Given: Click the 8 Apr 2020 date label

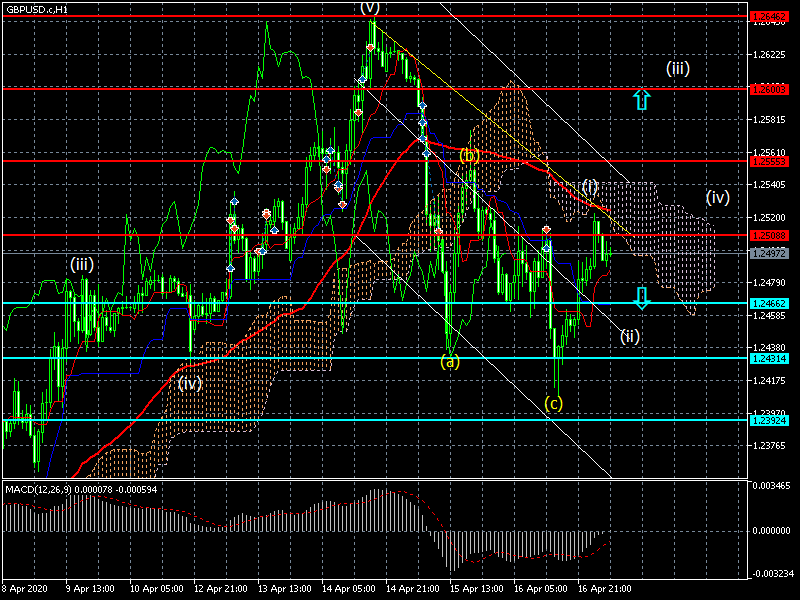Looking at the screenshot, I should tap(25, 588).
